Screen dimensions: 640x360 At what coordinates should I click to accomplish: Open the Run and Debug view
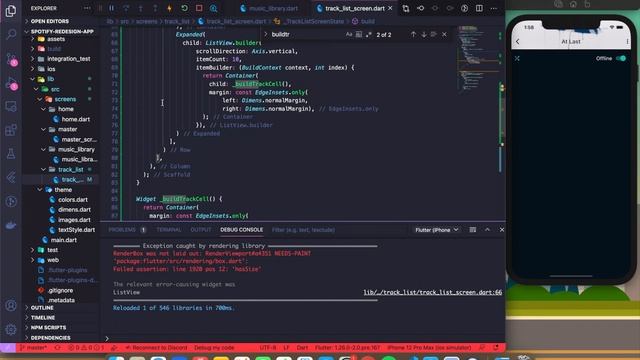click(x=11, y=84)
